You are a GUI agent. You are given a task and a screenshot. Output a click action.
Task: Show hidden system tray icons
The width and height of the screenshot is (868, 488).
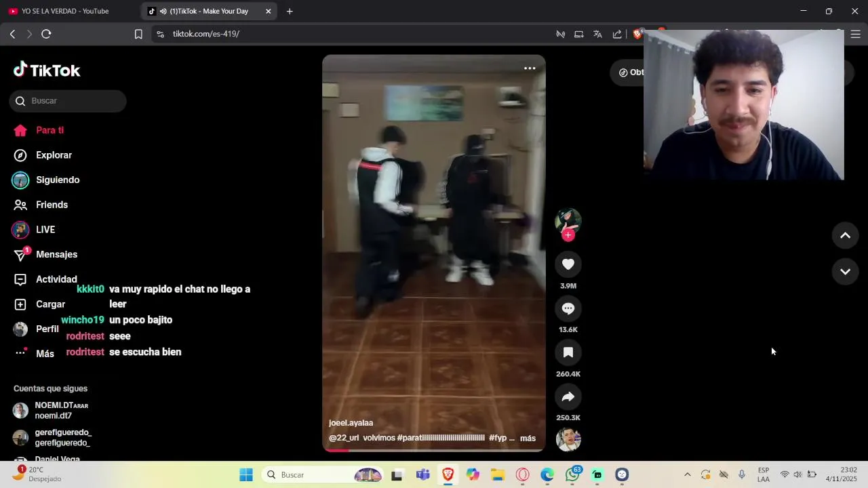point(687,474)
